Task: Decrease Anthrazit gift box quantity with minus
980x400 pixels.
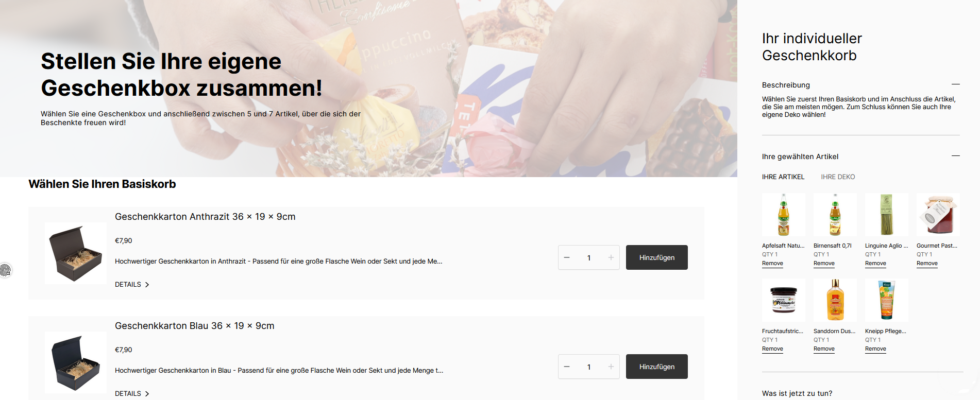Action: [x=567, y=257]
